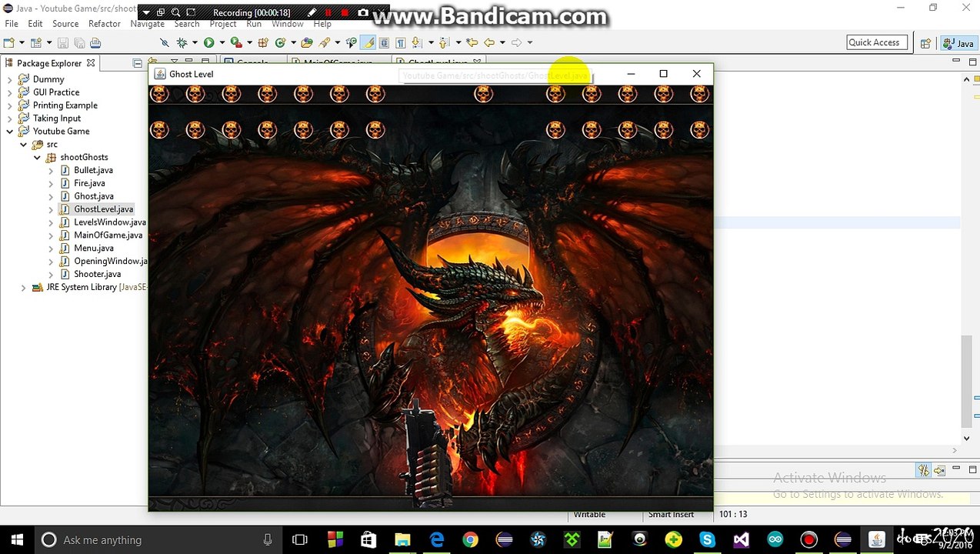Select LevelsWindow.java in Package Explorer
Image resolution: width=980 pixels, height=554 pixels.
109,222
